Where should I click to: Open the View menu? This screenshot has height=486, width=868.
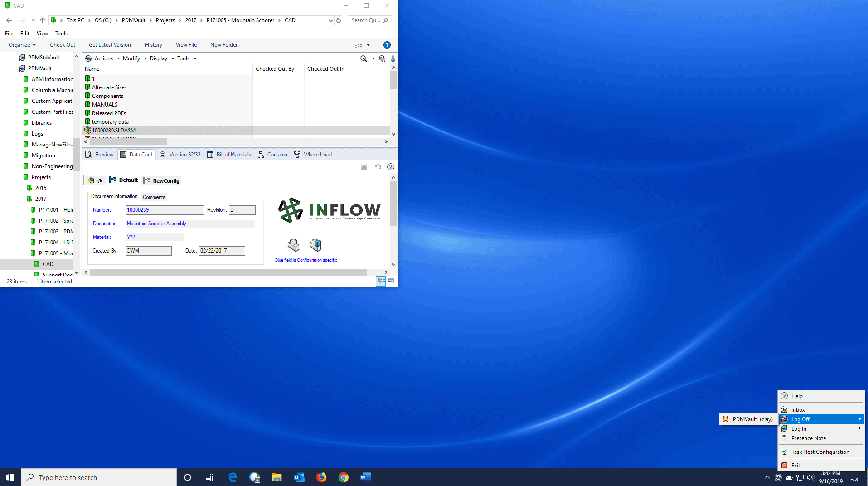tap(42, 34)
